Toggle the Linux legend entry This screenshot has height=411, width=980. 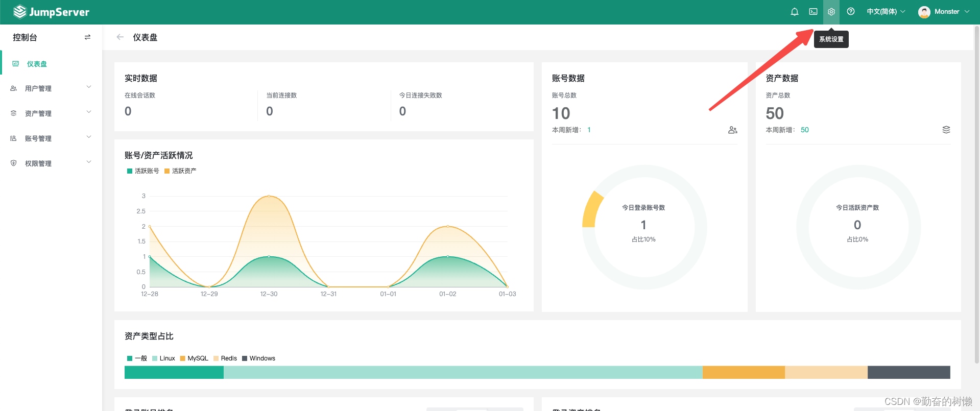pos(163,358)
